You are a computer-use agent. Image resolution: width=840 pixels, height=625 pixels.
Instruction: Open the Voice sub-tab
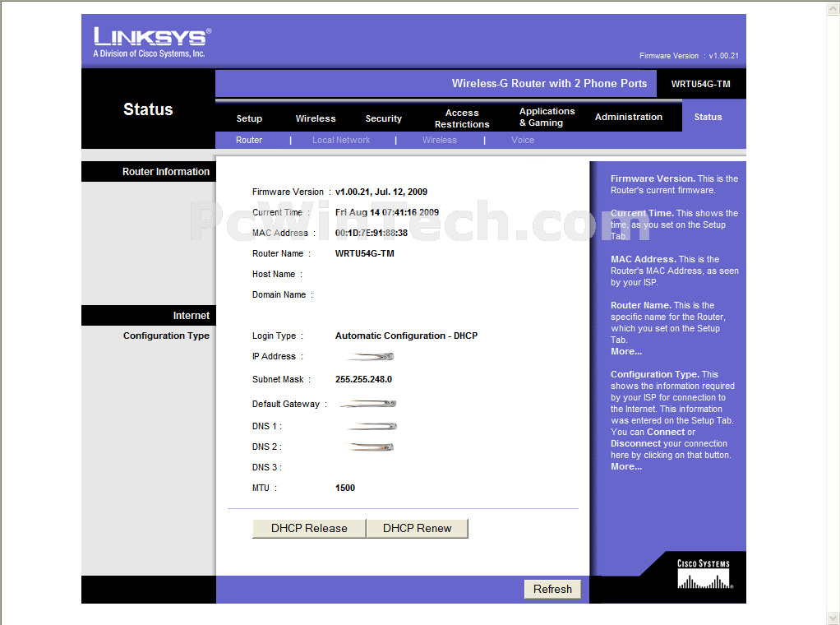tap(522, 140)
